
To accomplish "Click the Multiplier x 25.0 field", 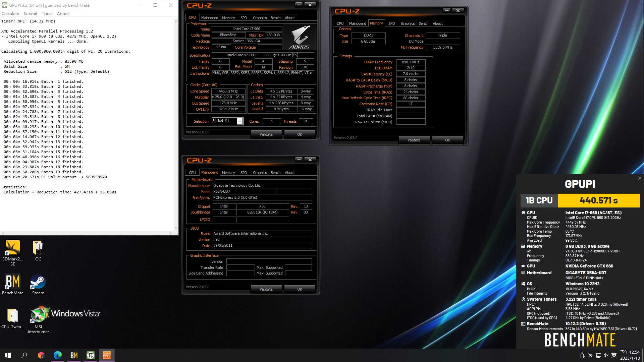I will click(228, 97).
